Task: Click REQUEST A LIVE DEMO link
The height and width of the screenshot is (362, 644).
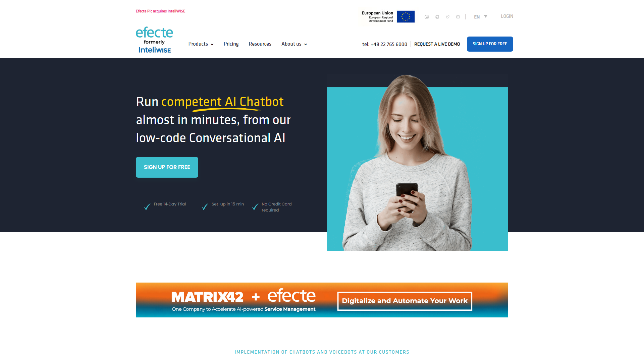Action: (x=437, y=44)
